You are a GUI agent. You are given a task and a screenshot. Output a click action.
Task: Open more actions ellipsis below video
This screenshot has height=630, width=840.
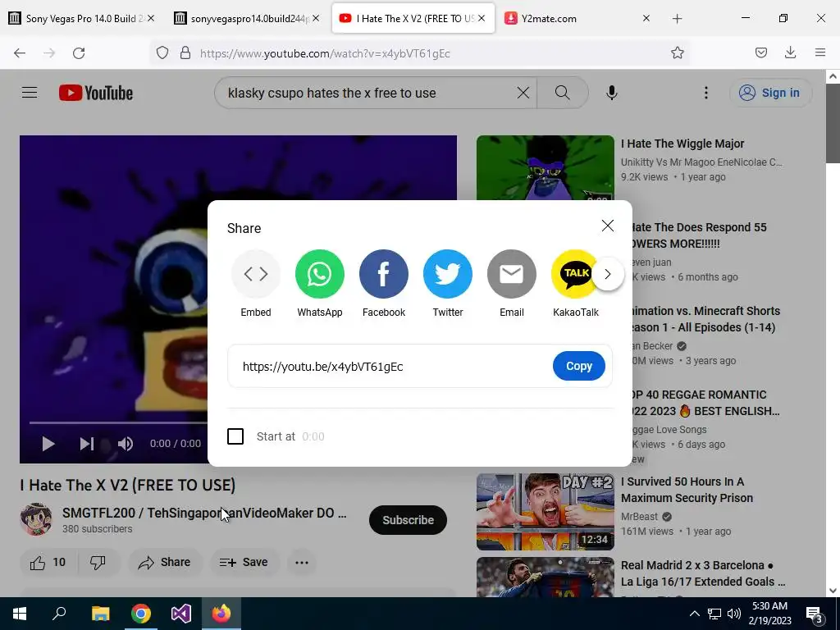[x=302, y=563]
